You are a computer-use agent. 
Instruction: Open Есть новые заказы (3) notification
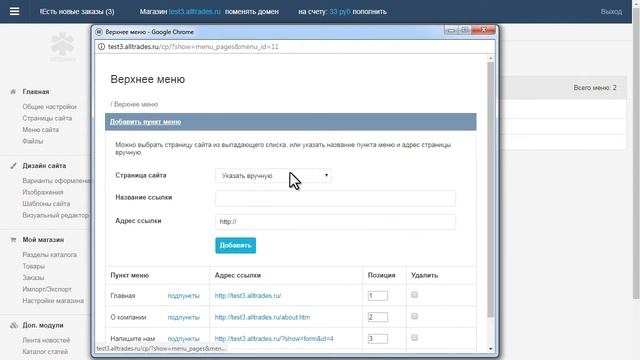77,11
